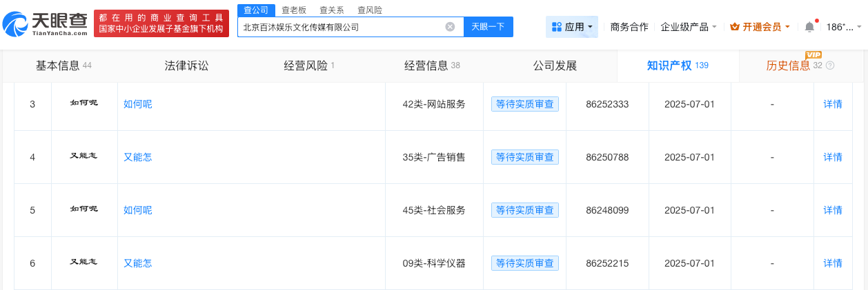
Task: Clear the search box with the X icon
Action: [450, 27]
